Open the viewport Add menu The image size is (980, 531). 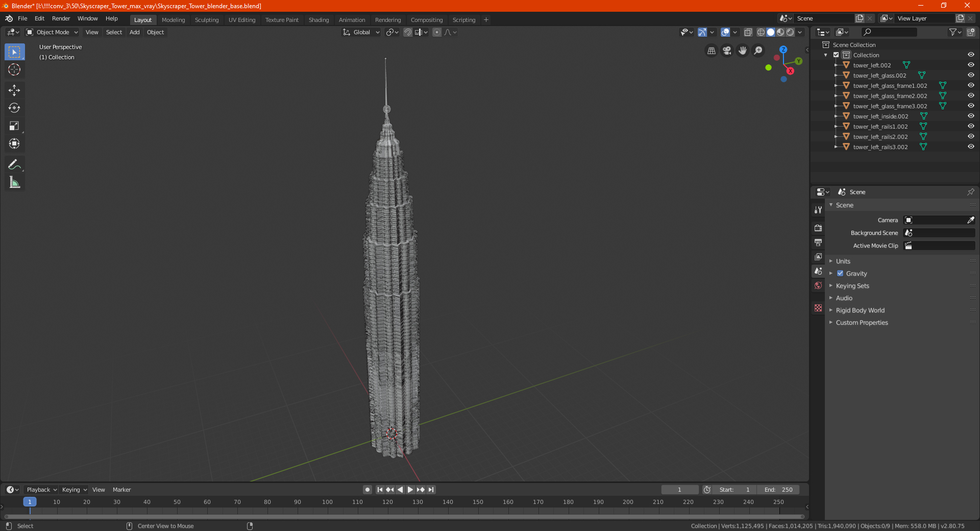click(x=134, y=32)
